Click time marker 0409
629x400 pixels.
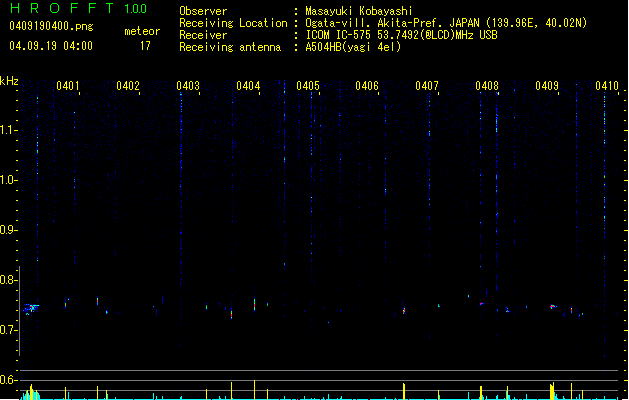click(547, 86)
